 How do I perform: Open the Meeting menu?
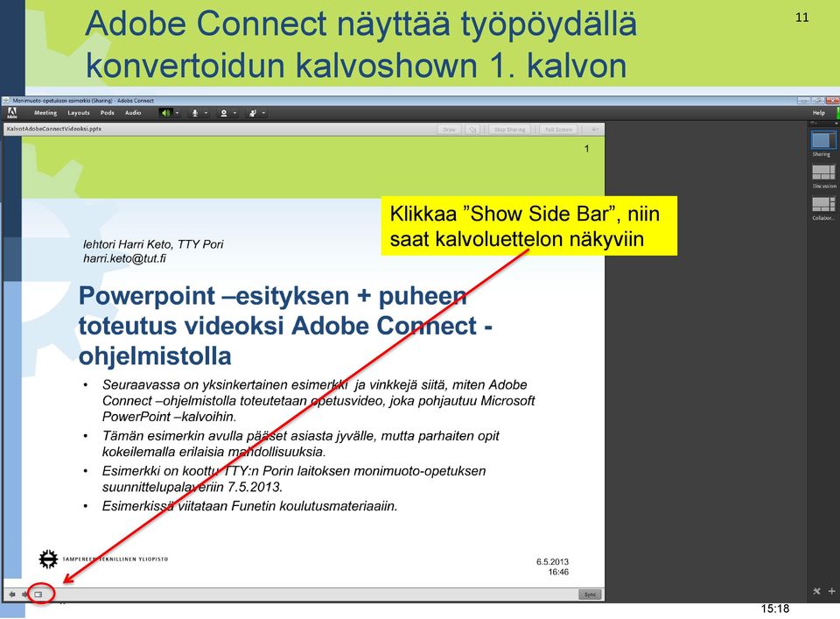[45, 113]
